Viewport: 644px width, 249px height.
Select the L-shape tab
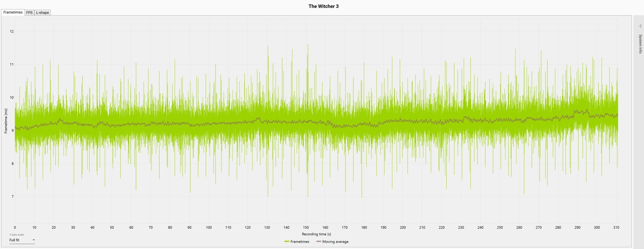tap(43, 13)
